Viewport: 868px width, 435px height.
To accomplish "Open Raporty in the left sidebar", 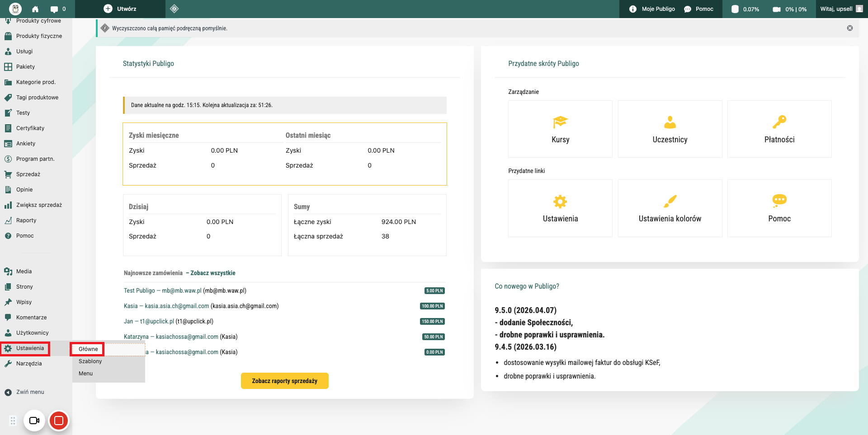I will coord(26,220).
